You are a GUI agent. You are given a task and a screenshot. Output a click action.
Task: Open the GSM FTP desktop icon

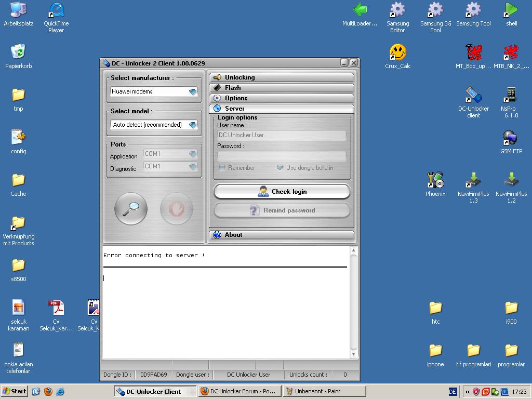coord(511,138)
